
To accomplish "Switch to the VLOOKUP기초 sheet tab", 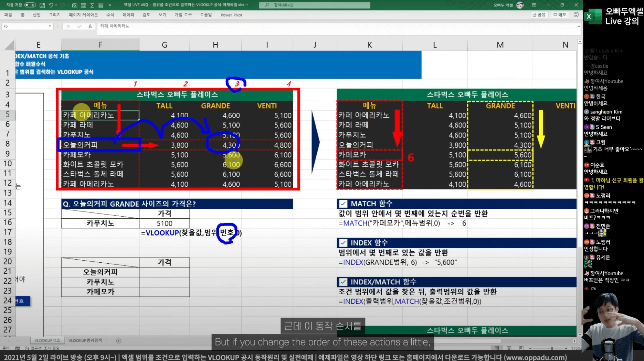I will [x=47, y=340].
